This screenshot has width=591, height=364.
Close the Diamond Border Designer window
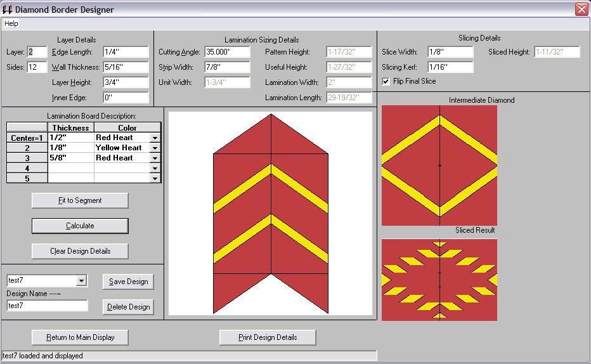point(581,9)
